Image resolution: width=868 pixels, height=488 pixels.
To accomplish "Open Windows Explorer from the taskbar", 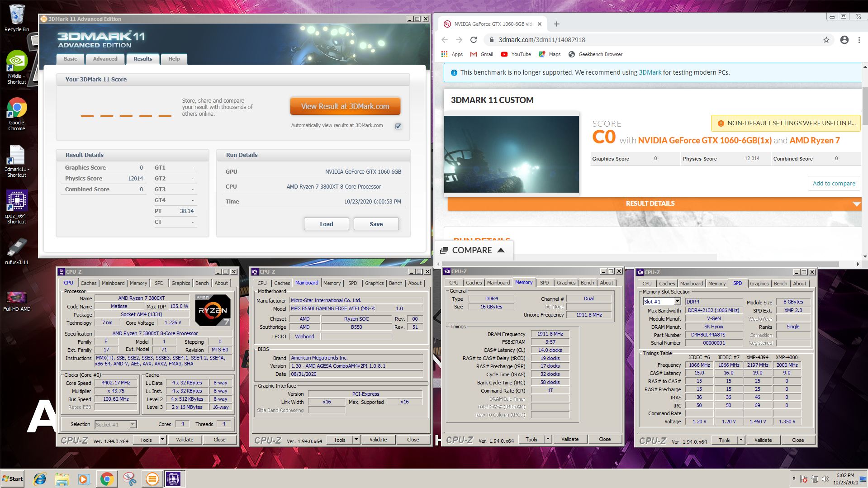I will pyautogui.click(x=62, y=479).
